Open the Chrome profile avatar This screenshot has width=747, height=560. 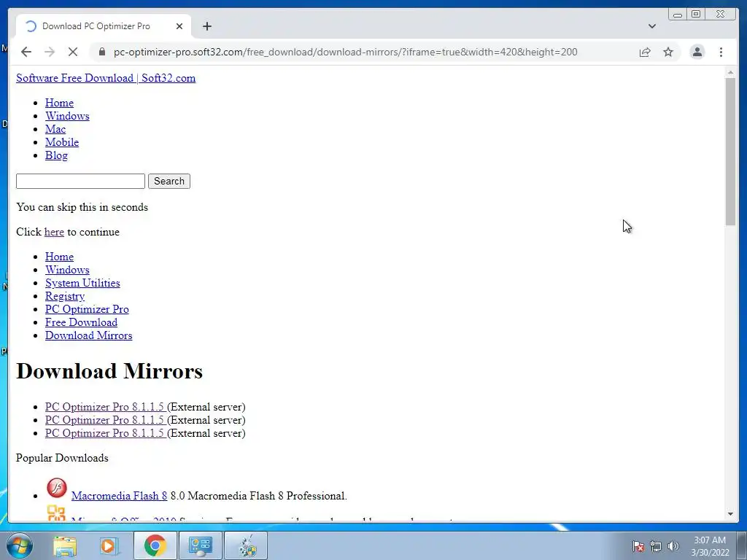pyautogui.click(x=697, y=52)
